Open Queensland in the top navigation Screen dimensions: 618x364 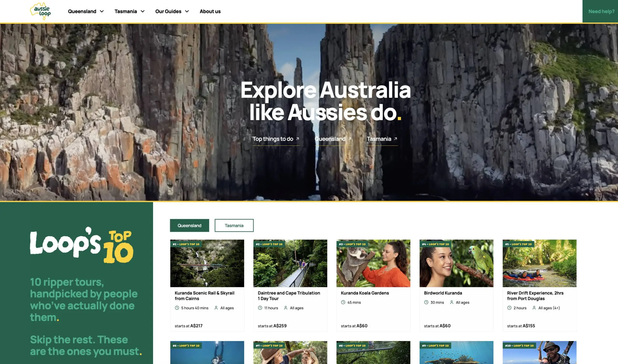(x=82, y=11)
